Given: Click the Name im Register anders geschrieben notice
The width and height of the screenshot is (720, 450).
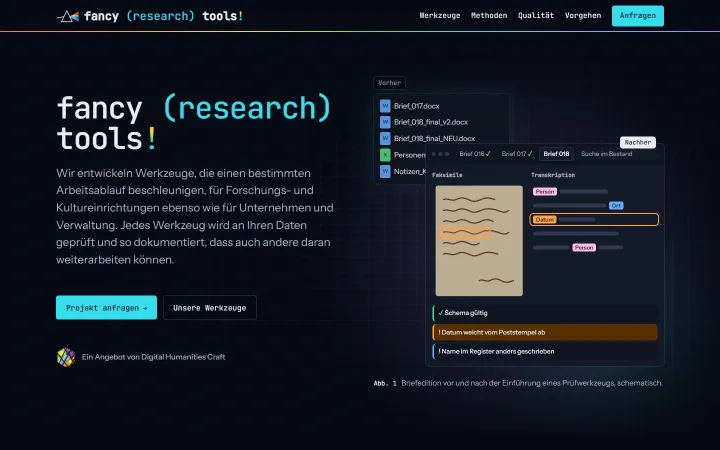Looking at the screenshot, I should coord(545,352).
